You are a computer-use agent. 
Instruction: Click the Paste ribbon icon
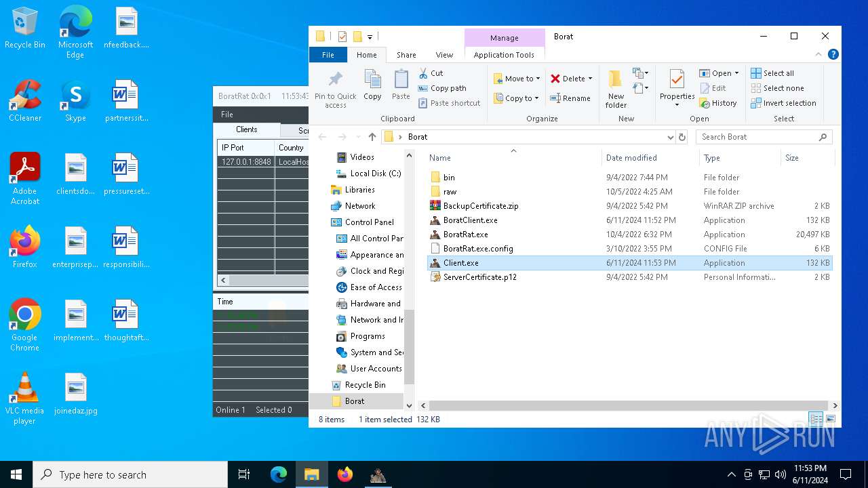click(401, 85)
